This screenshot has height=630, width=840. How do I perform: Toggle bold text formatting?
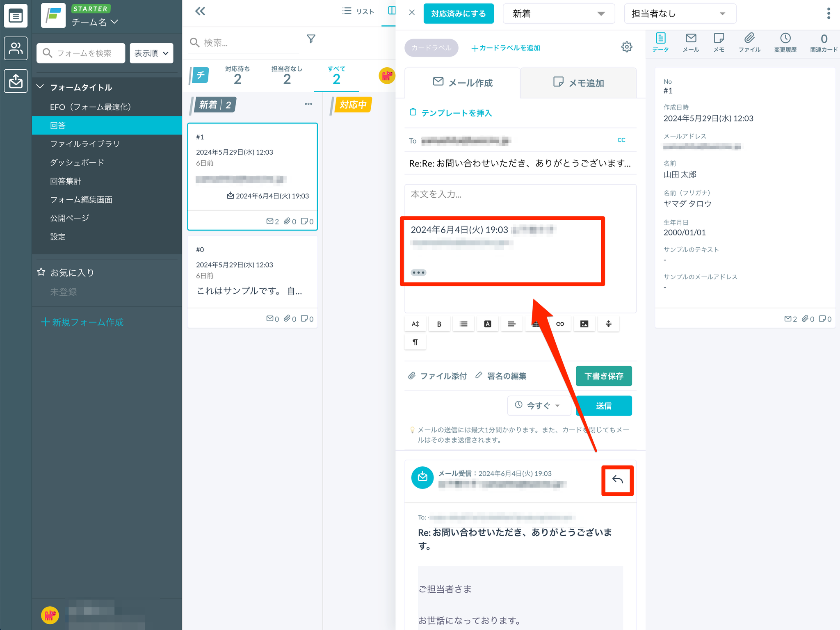point(439,324)
